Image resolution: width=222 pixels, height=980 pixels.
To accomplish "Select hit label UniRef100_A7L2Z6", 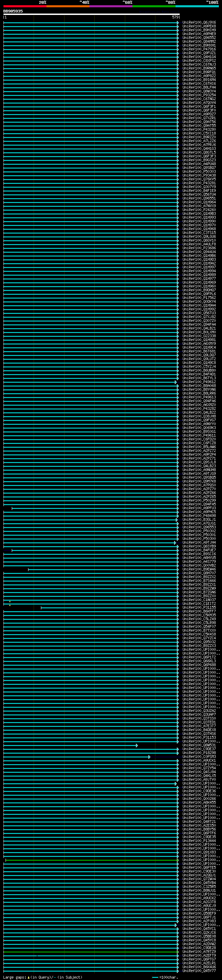I will pyautogui.click(x=199, y=141).
